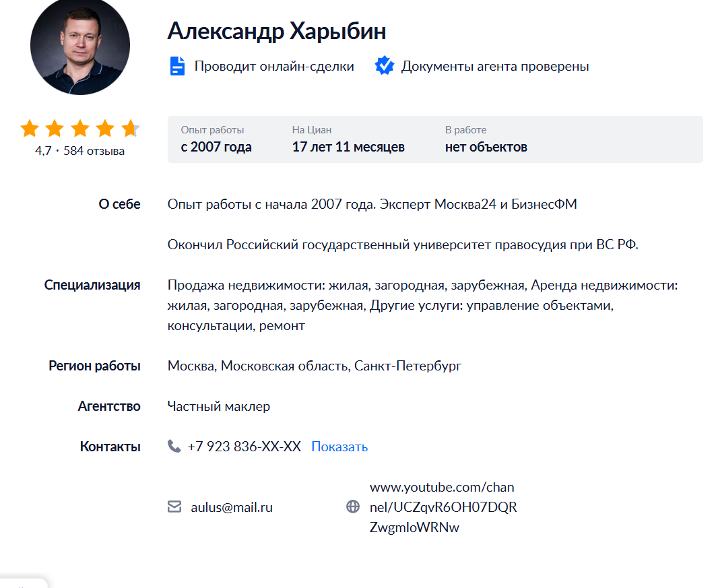Click the half-filled fifth rating star

[130, 128]
